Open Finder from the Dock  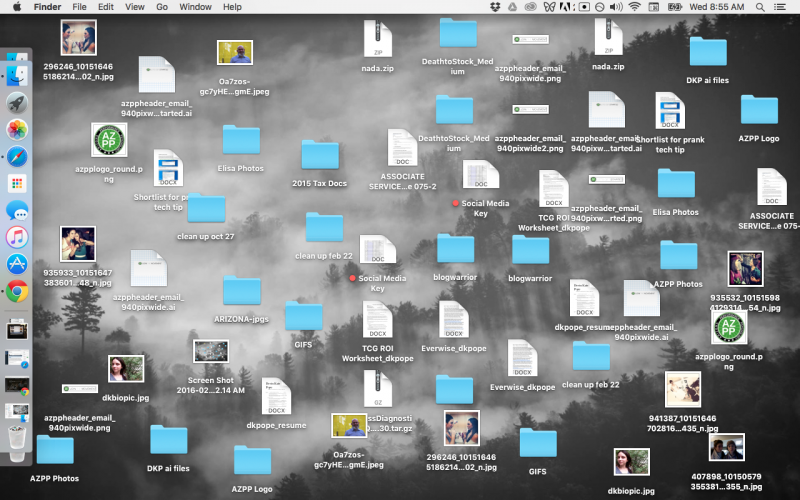click(17, 75)
